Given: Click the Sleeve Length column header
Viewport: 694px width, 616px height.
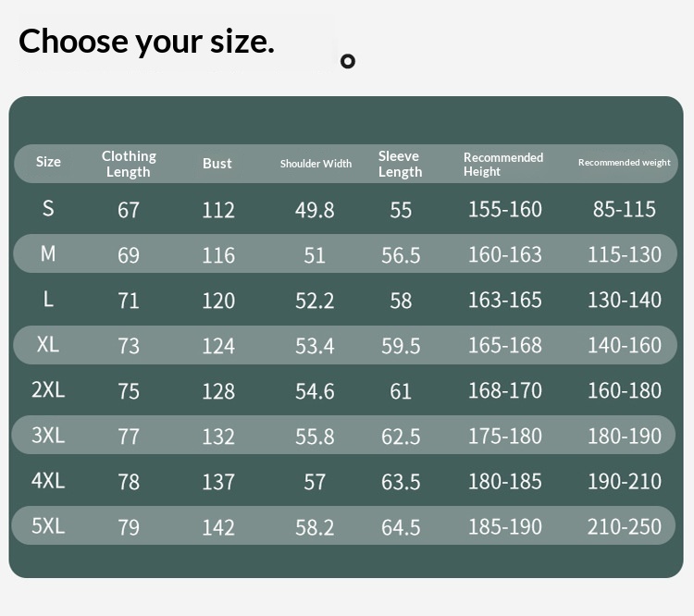Looking at the screenshot, I should pyautogui.click(x=400, y=164).
